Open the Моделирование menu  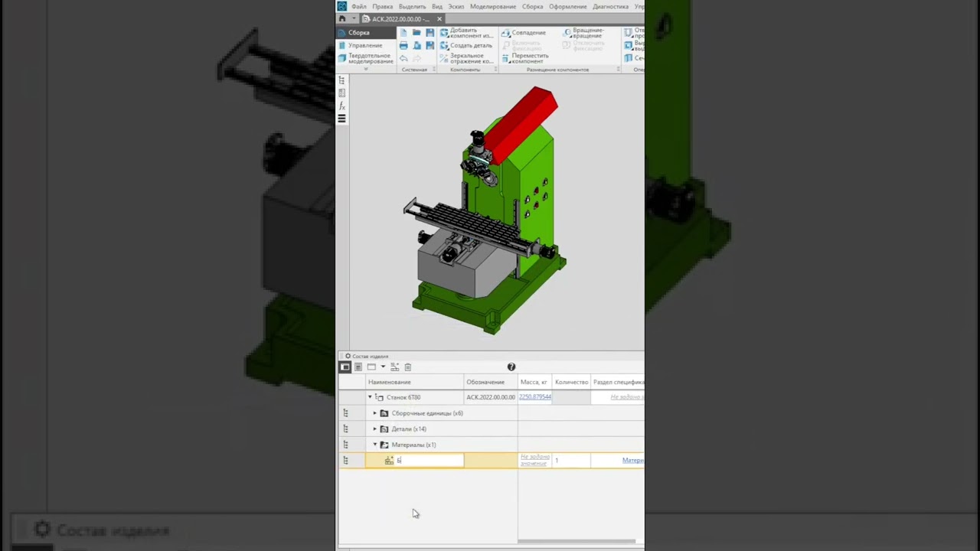coord(493,6)
